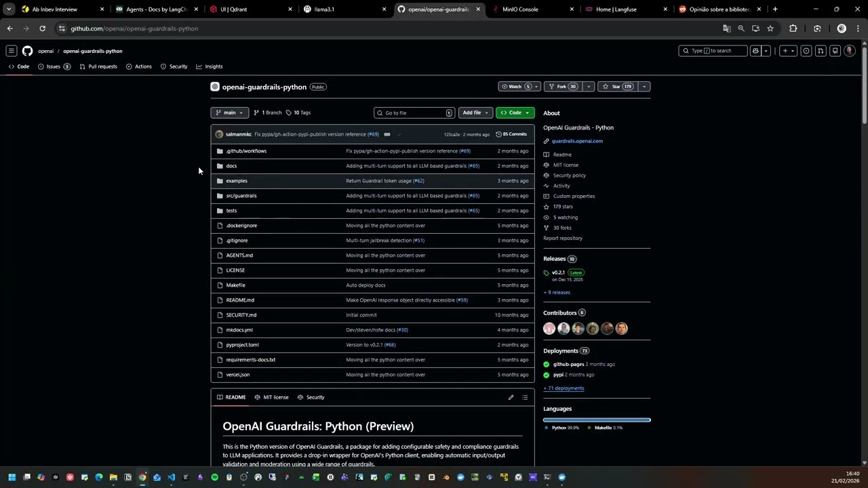Open the Create new plus dropdown
Screen dimensions: 868x488
(788, 51)
